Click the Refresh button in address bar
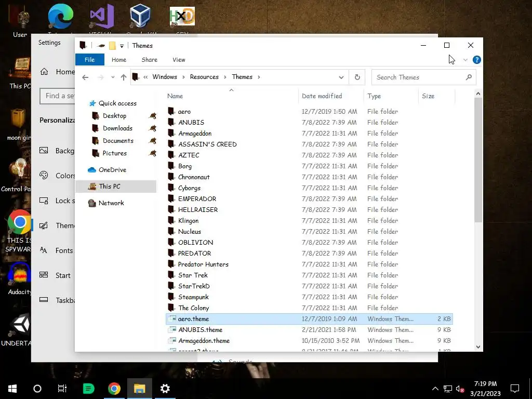 click(357, 77)
